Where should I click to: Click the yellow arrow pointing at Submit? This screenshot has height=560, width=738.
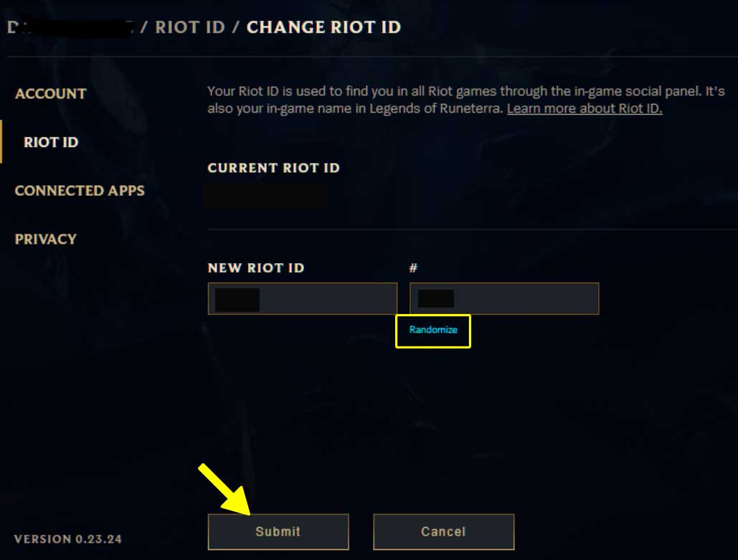point(224,489)
